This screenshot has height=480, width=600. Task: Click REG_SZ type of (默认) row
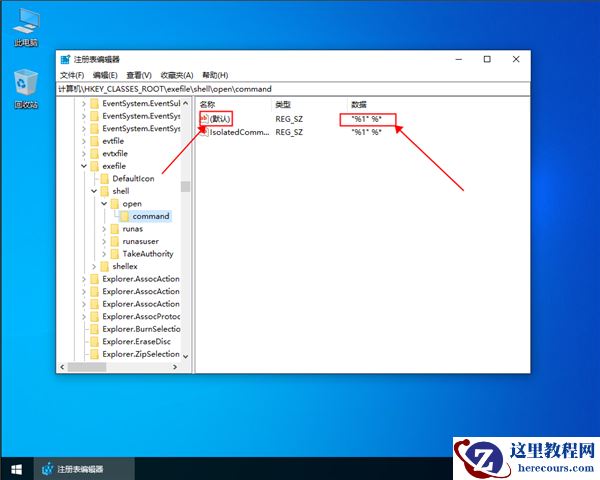click(x=289, y=119)
